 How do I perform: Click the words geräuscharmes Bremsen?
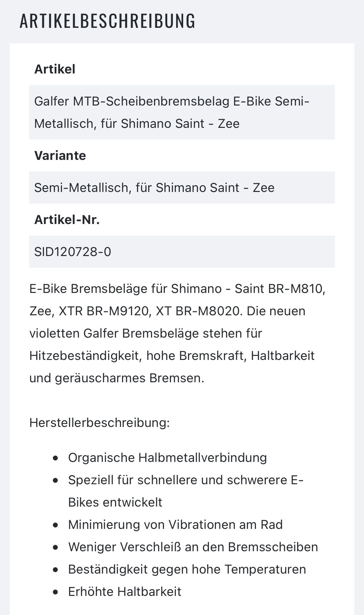129,378
